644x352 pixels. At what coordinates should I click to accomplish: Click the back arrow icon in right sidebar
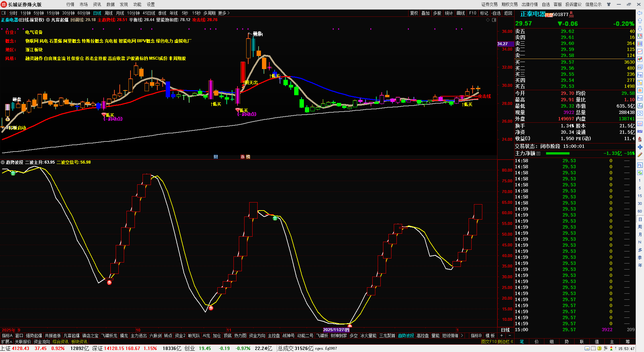(x=640, y=13)
